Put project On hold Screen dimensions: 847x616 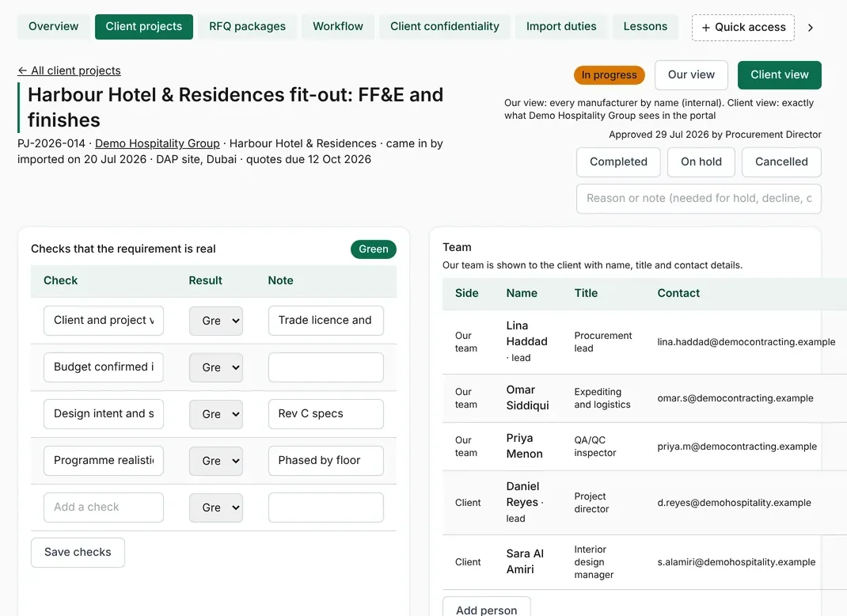pos(701,162)
